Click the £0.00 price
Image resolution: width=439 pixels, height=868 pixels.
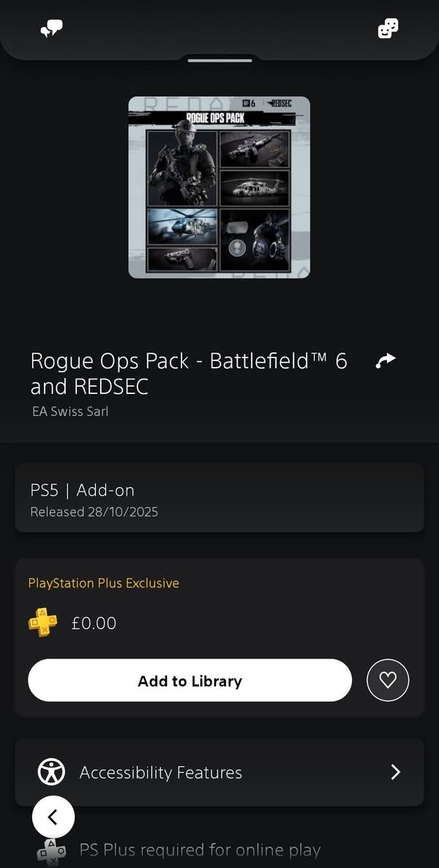coord(94,623)
